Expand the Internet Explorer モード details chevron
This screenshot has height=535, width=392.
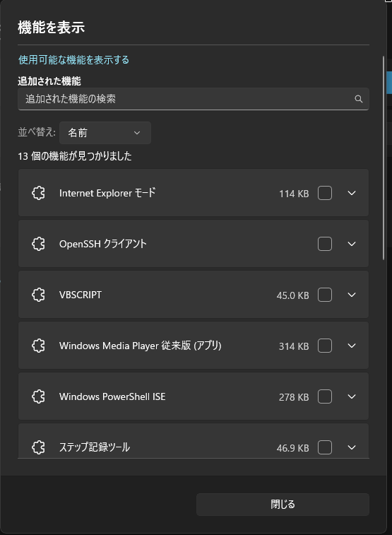[x=352, y=193]
